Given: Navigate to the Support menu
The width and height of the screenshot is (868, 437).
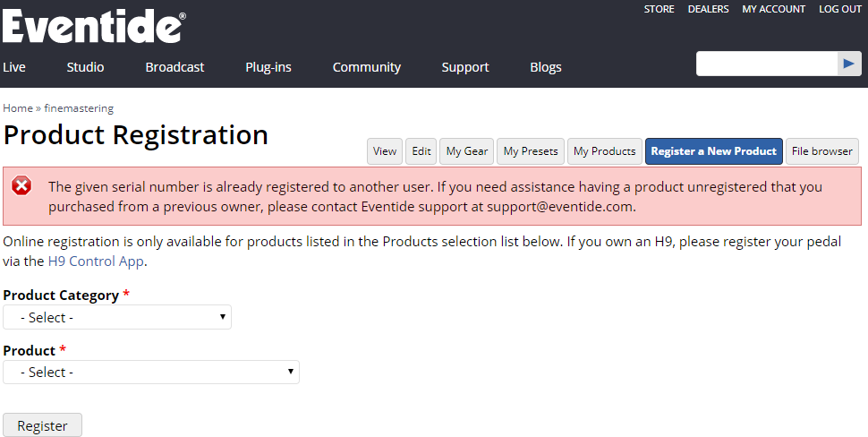Looking at the screenshot, I should point(465,67).
